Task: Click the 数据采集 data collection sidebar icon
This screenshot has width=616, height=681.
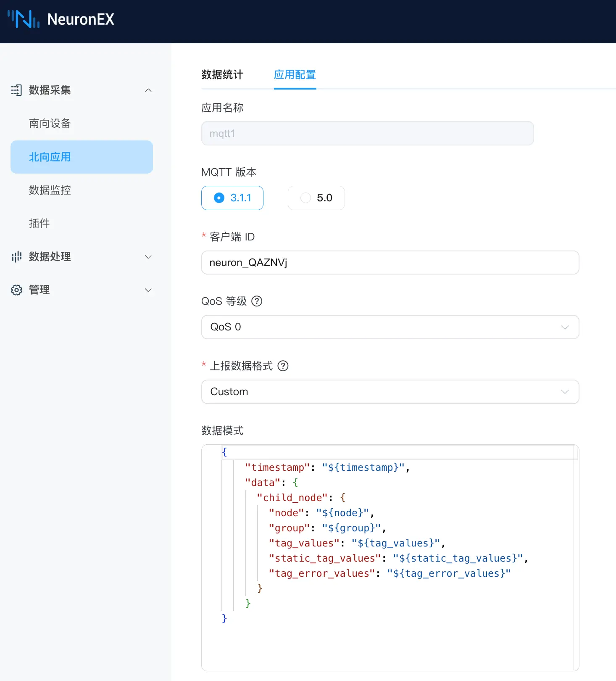Action: coord(16,90)
